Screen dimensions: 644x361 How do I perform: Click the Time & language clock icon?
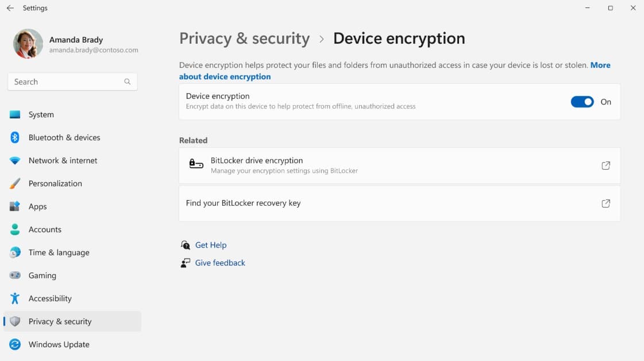coord(15,252)
